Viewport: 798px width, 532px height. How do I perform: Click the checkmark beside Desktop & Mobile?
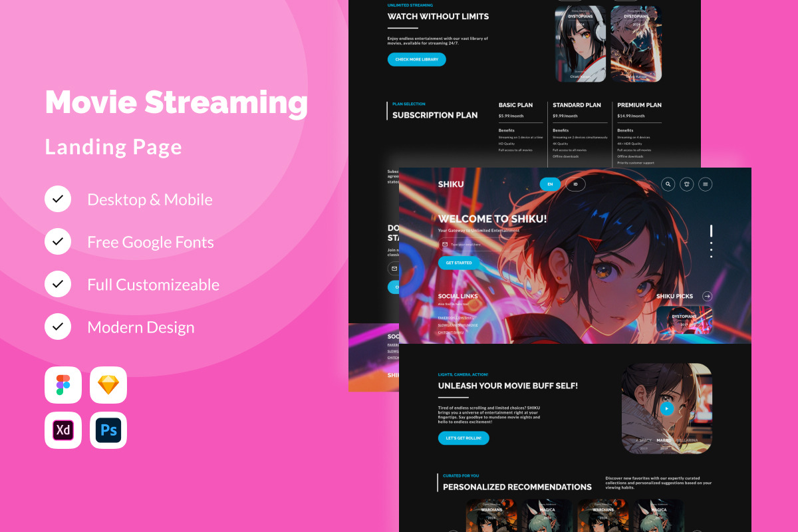click(x=58, y=199)
